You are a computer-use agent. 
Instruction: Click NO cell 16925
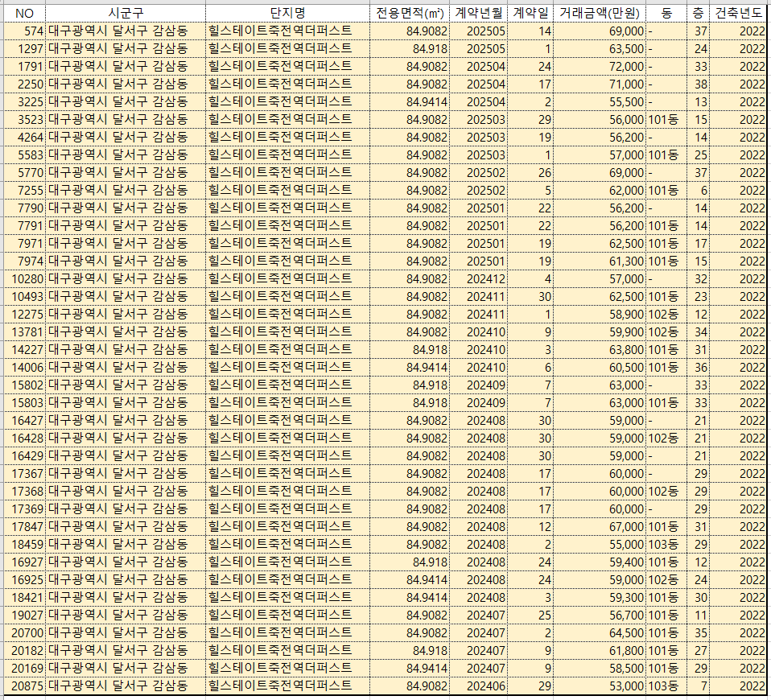tap(25, 579)
